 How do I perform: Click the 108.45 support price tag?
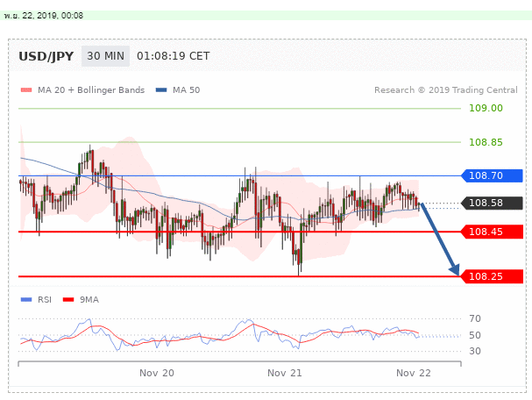click(492, 232)
